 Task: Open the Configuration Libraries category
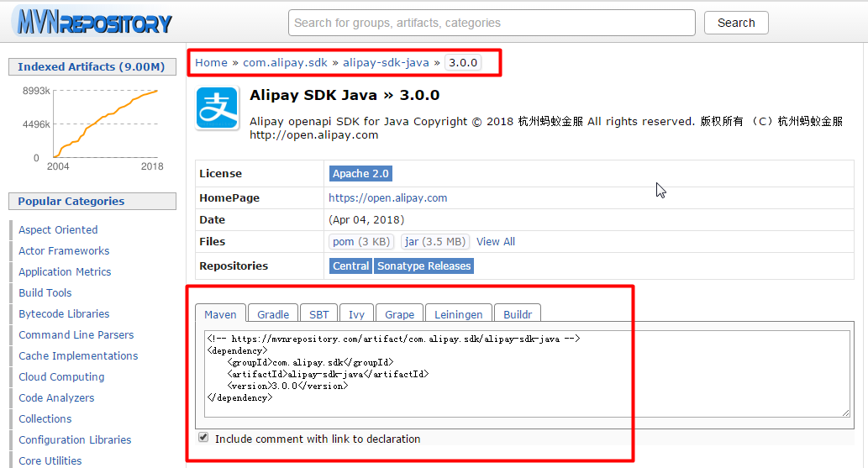tap(76, 440)
